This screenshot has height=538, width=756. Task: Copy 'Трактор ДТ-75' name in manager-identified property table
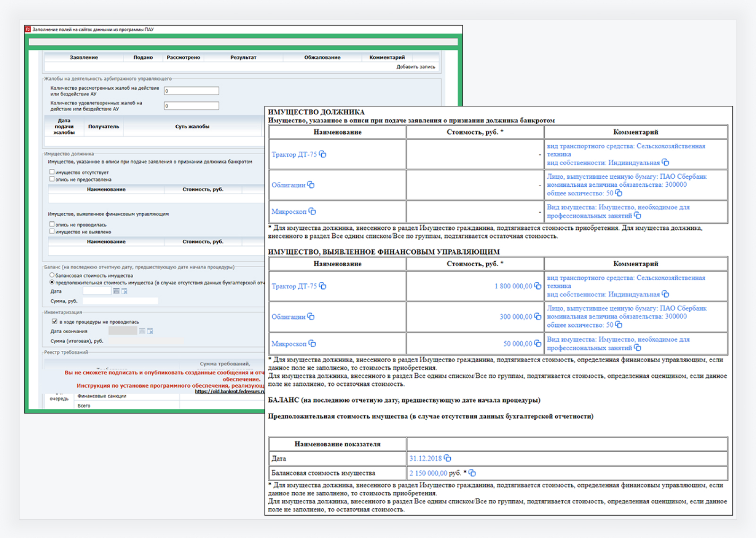click(323, 286)
